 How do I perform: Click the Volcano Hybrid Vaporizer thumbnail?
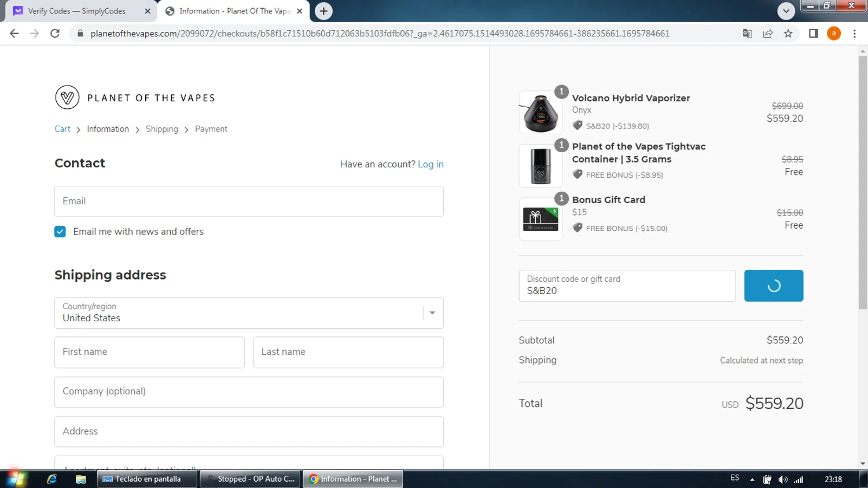(540, 112)
